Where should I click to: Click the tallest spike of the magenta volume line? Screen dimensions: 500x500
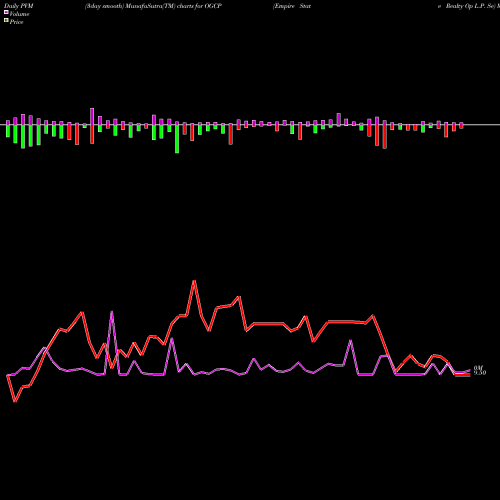pyautogui.click(x=112, y=312)
